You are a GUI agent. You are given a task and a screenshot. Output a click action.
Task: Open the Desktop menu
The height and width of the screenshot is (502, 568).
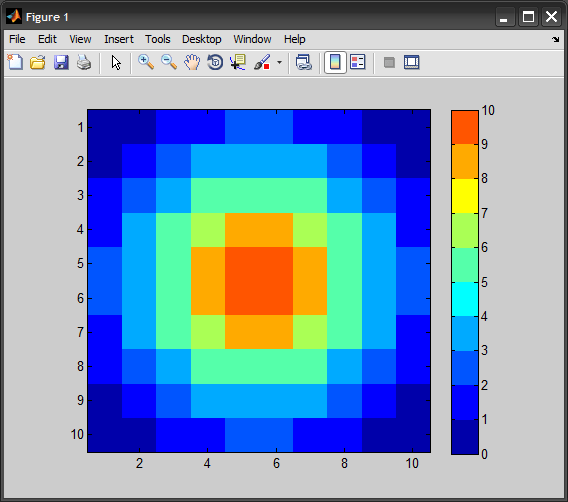click(x=201, y=39)
